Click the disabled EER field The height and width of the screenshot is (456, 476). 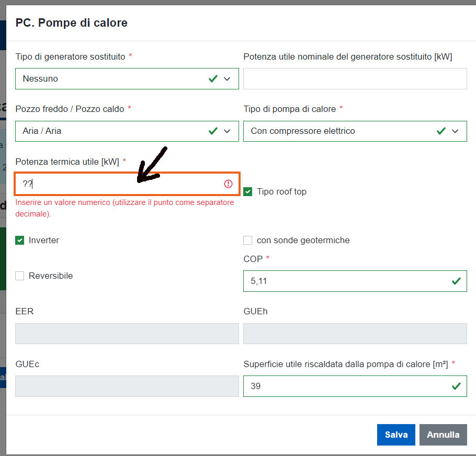127,334
